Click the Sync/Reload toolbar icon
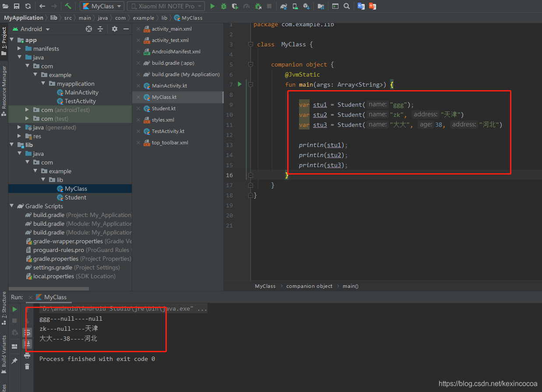Screen dimensions: 542x392 [28, 6]
